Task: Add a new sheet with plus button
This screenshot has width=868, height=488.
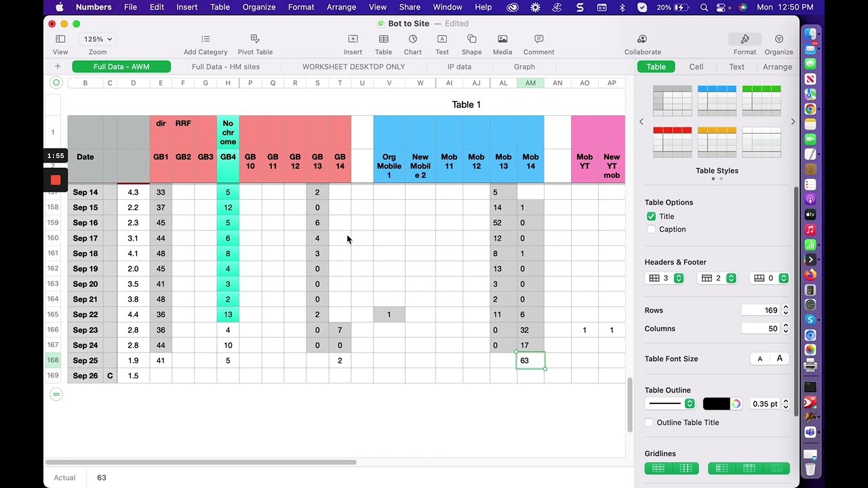Action: tap(58, 66)
